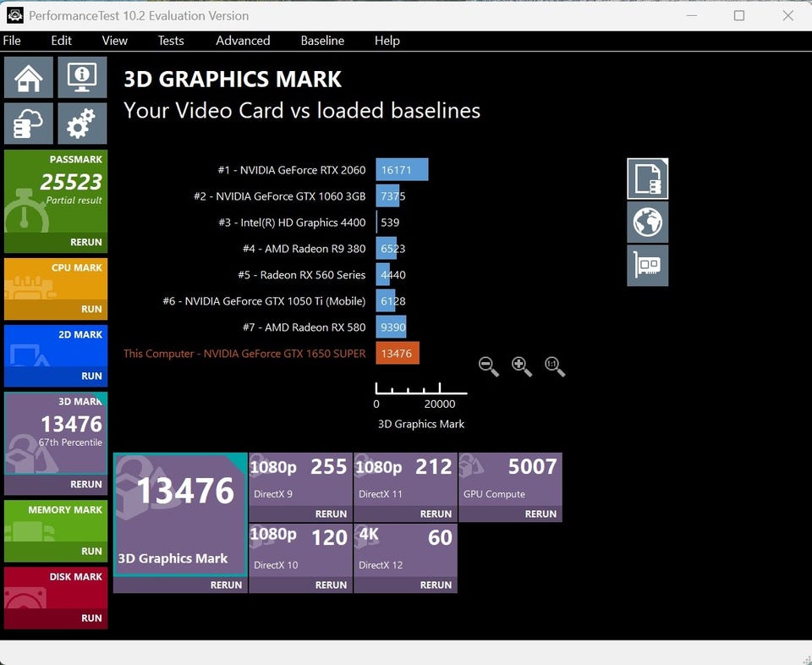Open the saved baseline file icon
Screen dimensions: 812x665
click(647, 179)
